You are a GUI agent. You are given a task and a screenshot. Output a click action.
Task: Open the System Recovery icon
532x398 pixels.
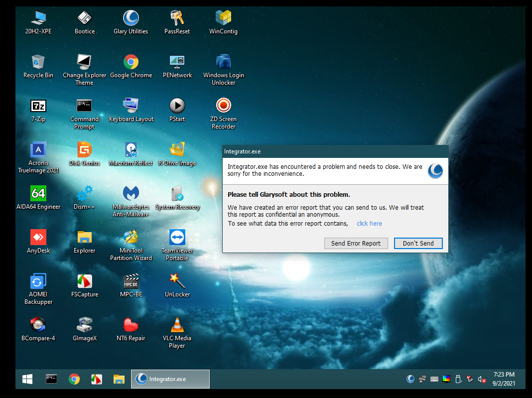click(177, 198)
